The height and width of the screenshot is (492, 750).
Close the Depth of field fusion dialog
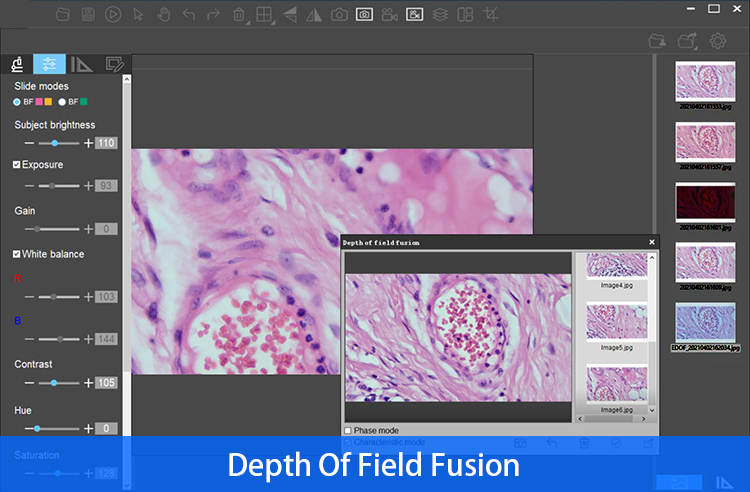coord(651,242)
